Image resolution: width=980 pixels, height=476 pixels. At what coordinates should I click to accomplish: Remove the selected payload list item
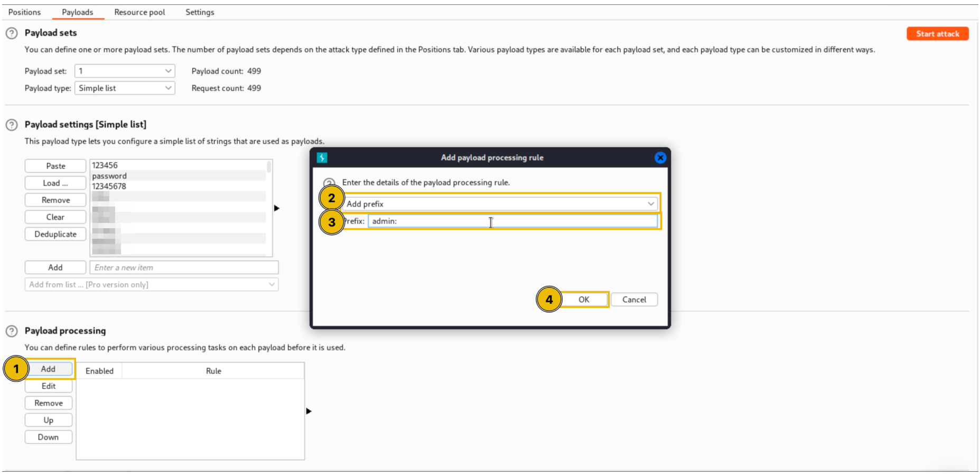click(55, 200)
